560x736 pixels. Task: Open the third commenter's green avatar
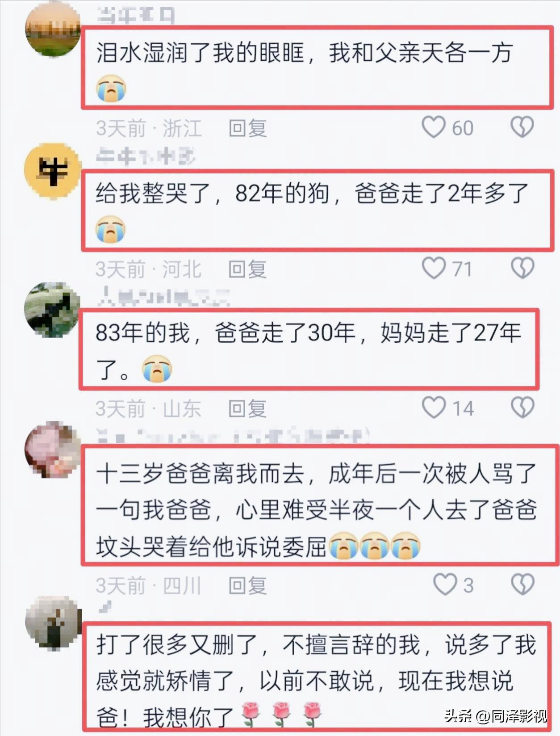53,310
